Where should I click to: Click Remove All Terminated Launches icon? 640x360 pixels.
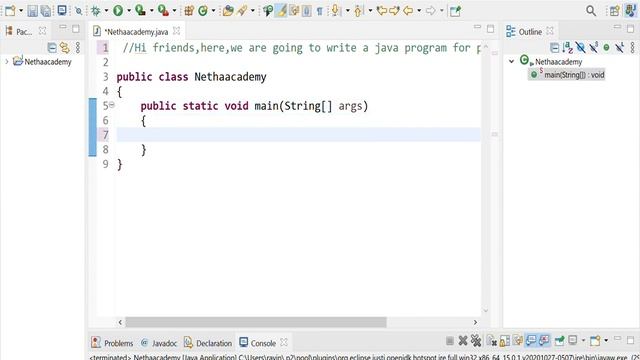click(x=476, y=340)
